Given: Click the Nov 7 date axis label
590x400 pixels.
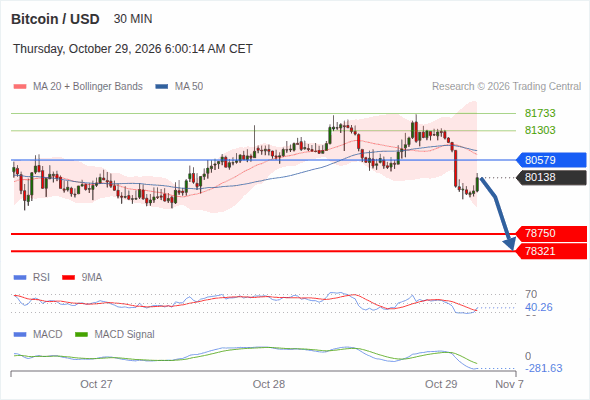Looking at the screenshot, I should tap(509, 384).
